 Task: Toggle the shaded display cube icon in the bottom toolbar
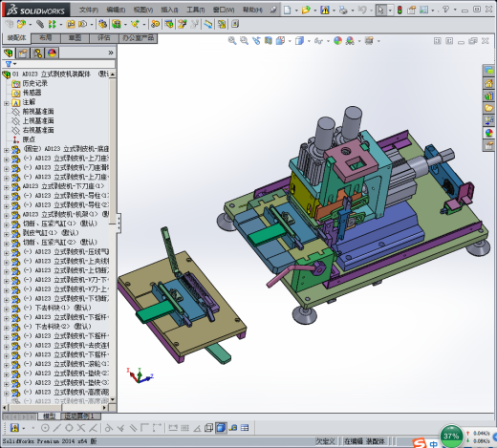tap(221, 428)
